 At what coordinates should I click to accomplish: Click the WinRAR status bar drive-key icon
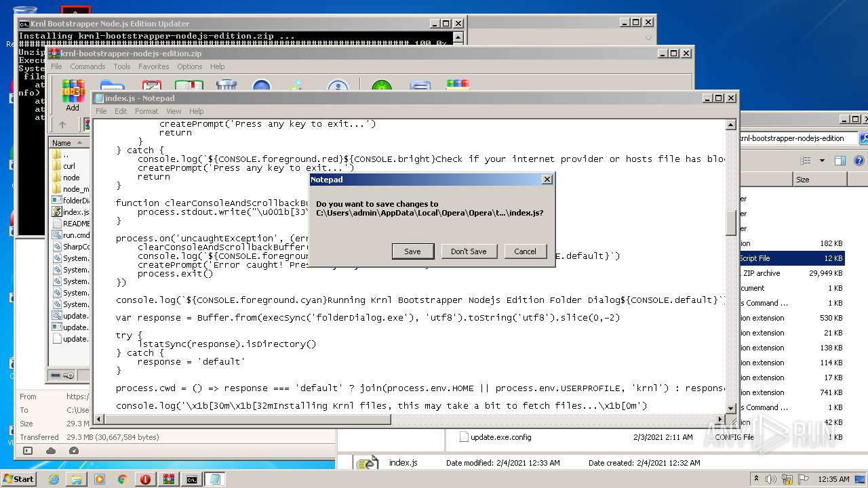[x=62, y=375]
